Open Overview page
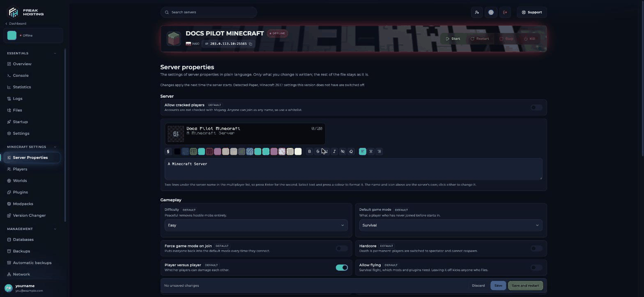The image size is (644, 297). (x=32, y=64)
